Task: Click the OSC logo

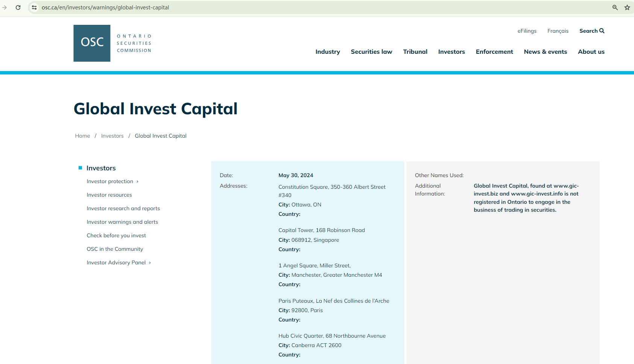Action: [112, 43]
